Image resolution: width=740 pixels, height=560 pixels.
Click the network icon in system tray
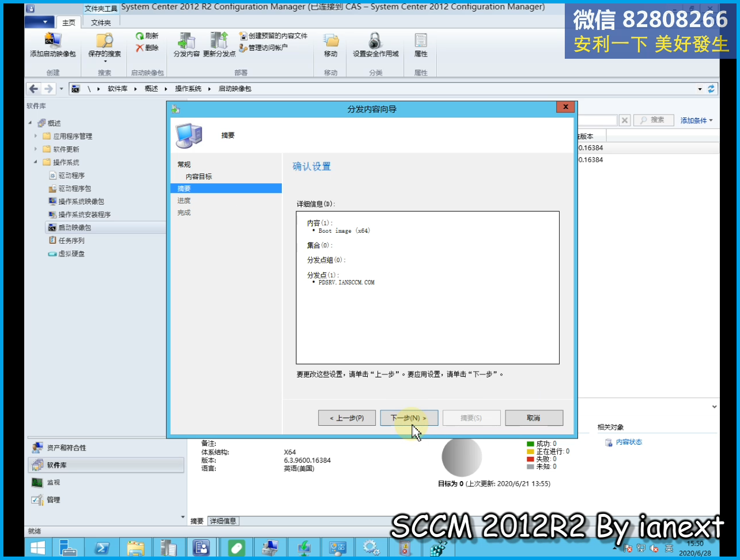click(641, 548)
